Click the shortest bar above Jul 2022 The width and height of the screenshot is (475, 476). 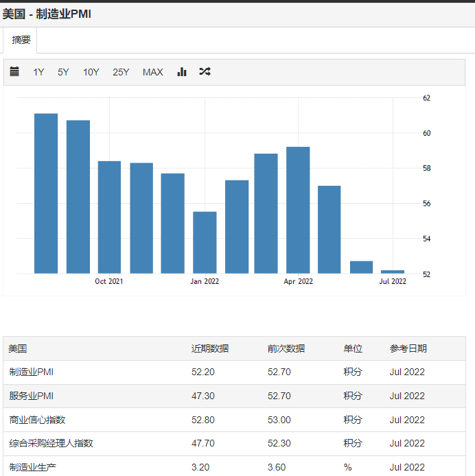[393, 272]
